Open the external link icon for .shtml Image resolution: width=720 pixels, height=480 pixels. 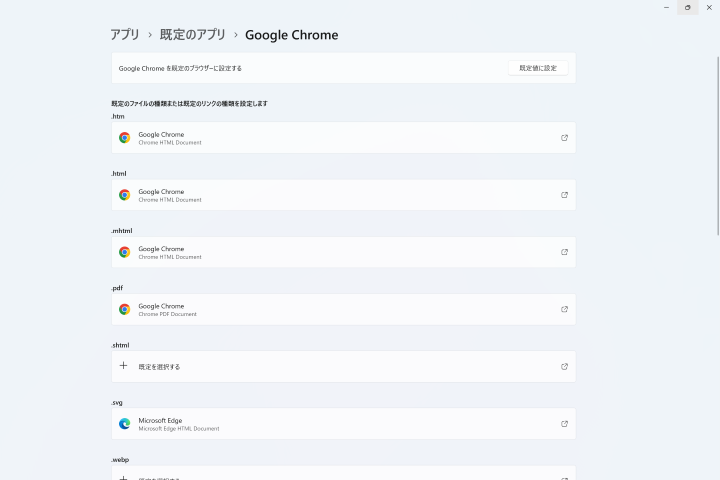564,367
